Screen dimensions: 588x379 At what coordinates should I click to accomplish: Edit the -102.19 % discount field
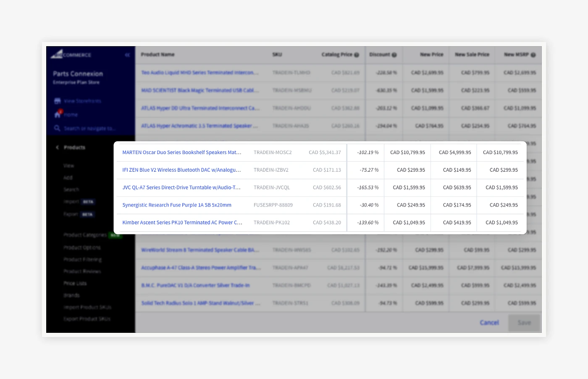pos(366,152)
